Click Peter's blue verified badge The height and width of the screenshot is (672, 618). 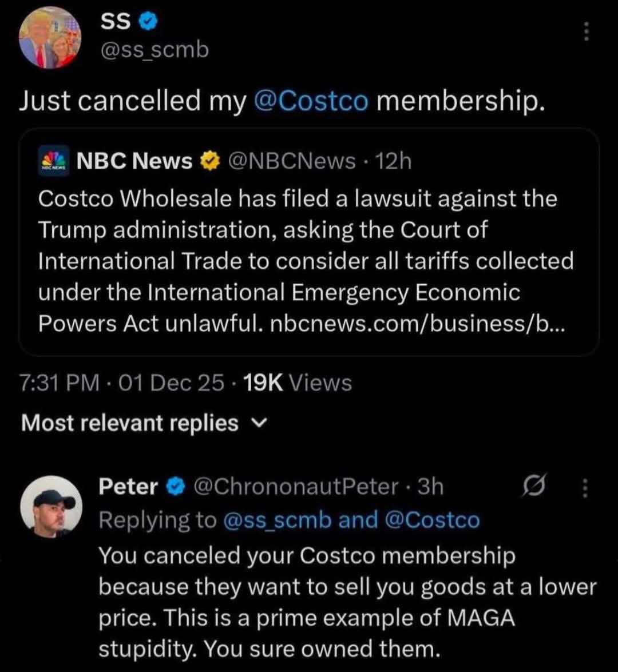point(175,487)
